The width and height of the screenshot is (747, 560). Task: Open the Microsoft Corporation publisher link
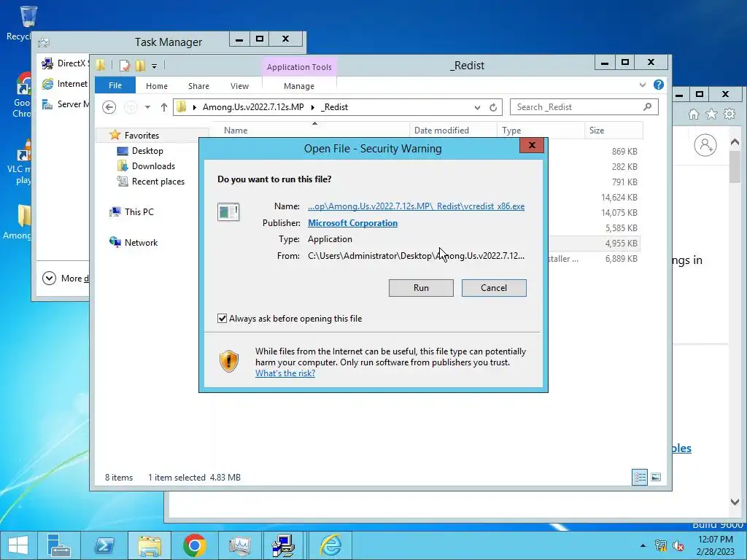tap(352, 223)
